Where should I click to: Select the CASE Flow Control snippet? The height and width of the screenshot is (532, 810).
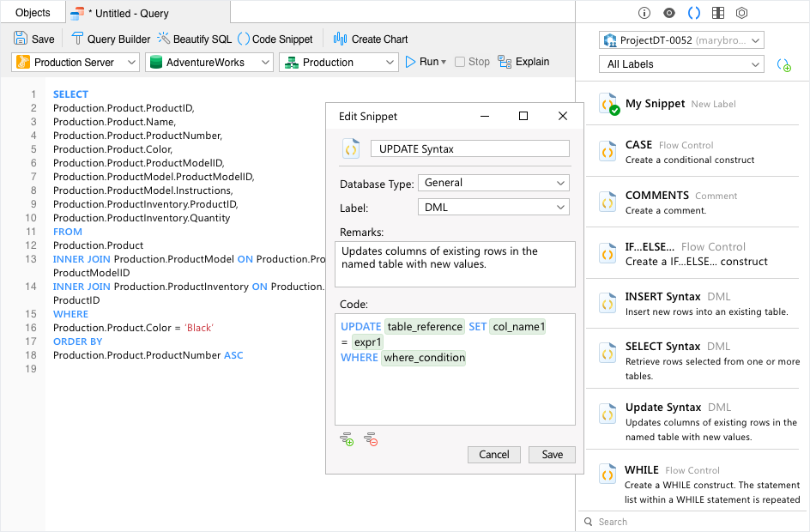point(691,152)
